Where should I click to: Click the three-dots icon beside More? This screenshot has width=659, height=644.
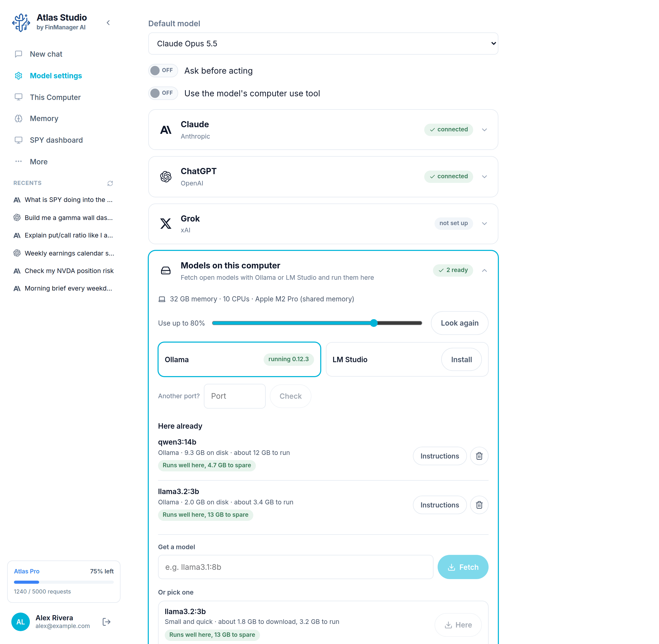[19, 161]
